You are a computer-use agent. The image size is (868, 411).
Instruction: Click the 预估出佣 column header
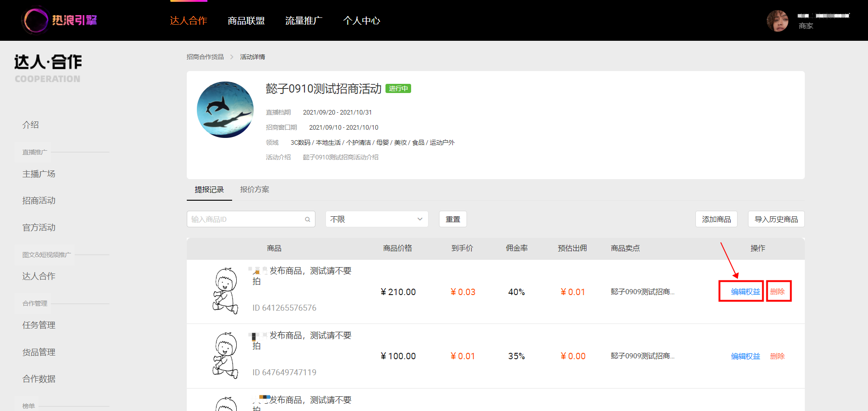(x=572, y=248)
